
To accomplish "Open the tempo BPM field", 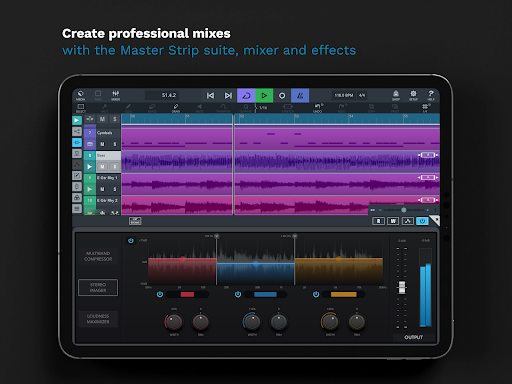I will point(344,95).
